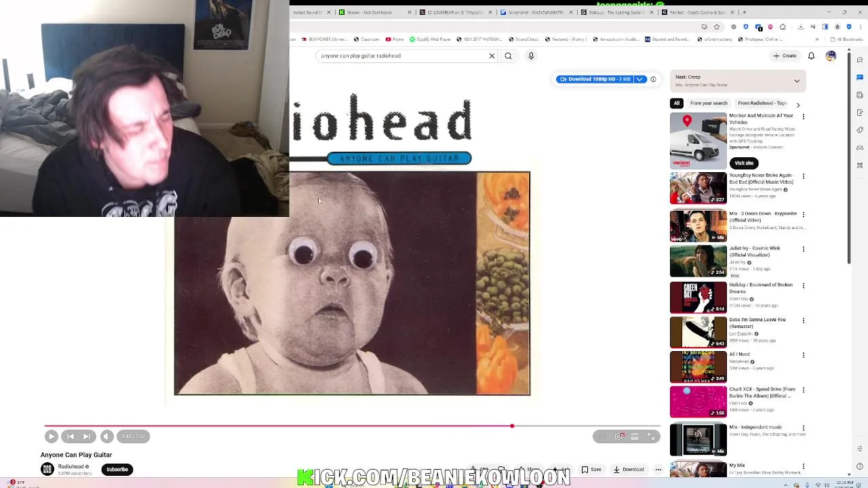The image size is (868, 488).
Task: Open options for 3 Doors Down mix
Action: 804,214
